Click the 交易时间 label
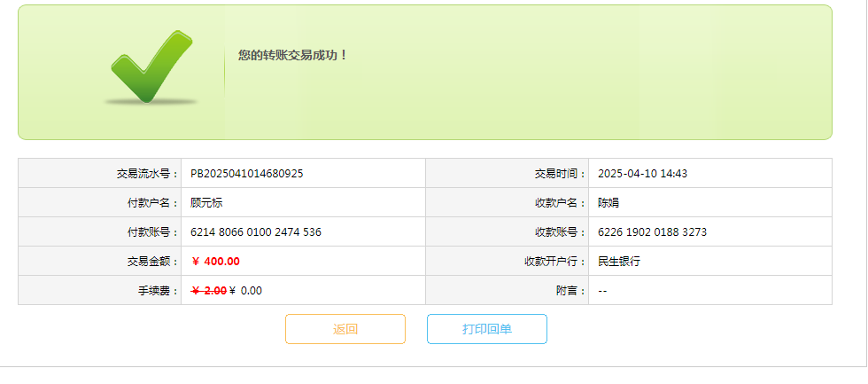 tap(555, 174)
